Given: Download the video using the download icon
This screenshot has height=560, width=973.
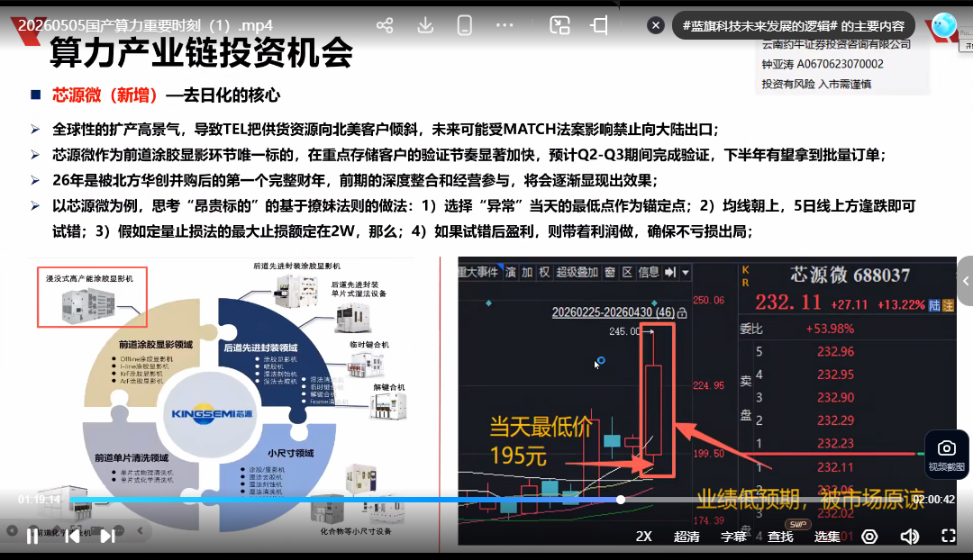Looking at the screenshot, I should [x=425, y=25].
